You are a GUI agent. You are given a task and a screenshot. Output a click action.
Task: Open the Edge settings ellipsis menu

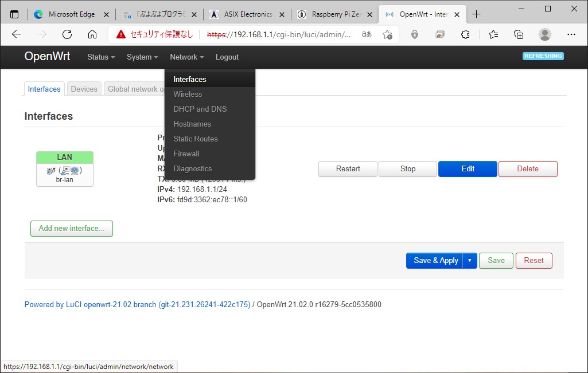571,34
